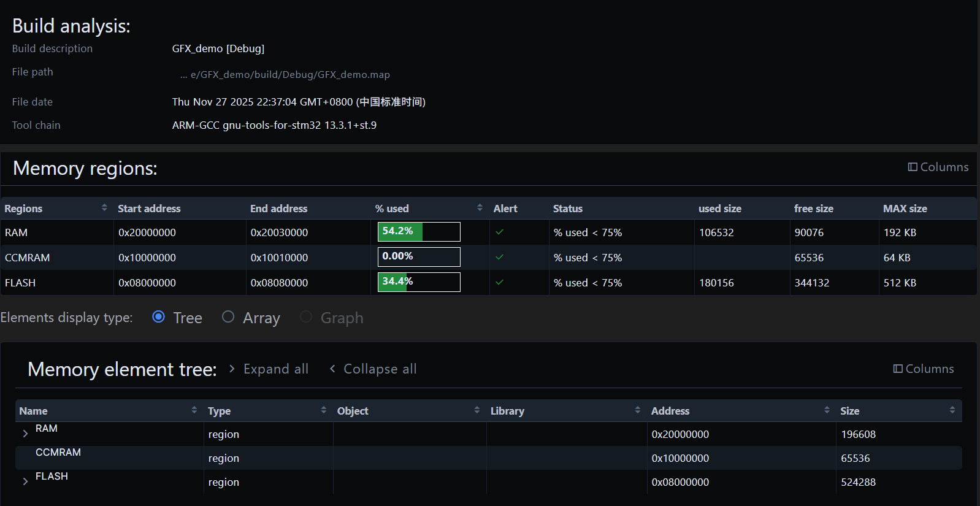Expand the RAM region tree row
The image size is (980, 506).
25,434
